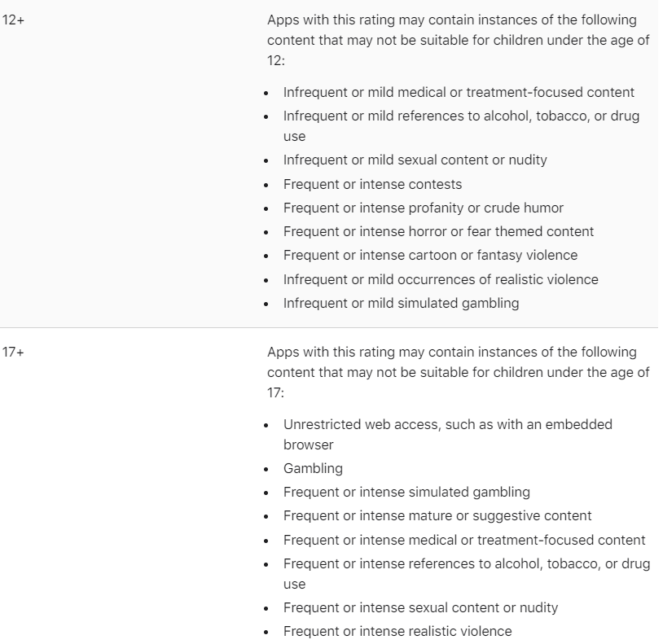Click 'Infrequent or mild occurrences of realistic violence'

441,279
